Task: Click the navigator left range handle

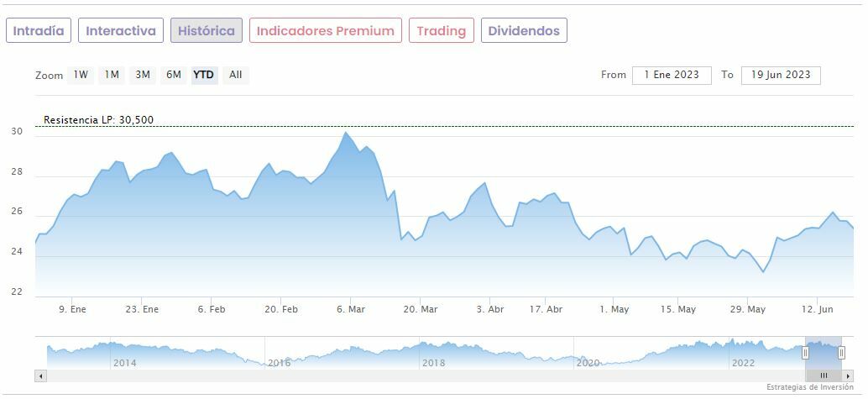Action: (805, 353)
